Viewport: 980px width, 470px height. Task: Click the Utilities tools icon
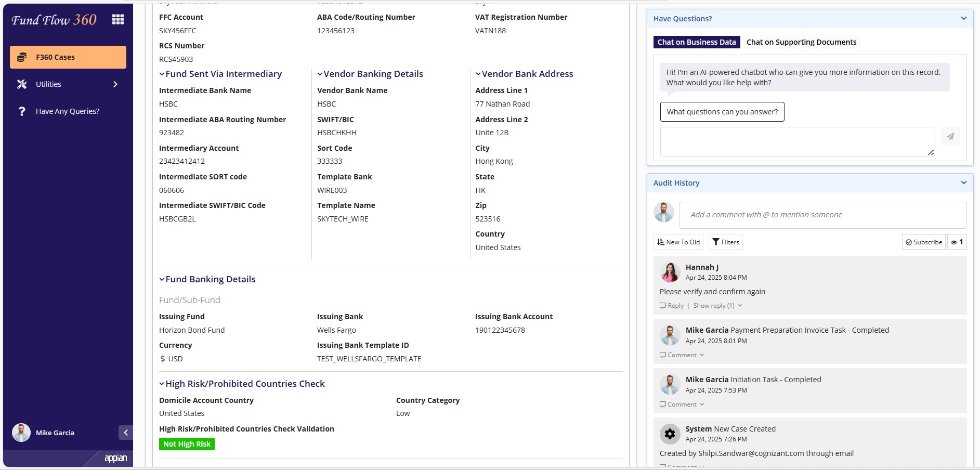22,84
